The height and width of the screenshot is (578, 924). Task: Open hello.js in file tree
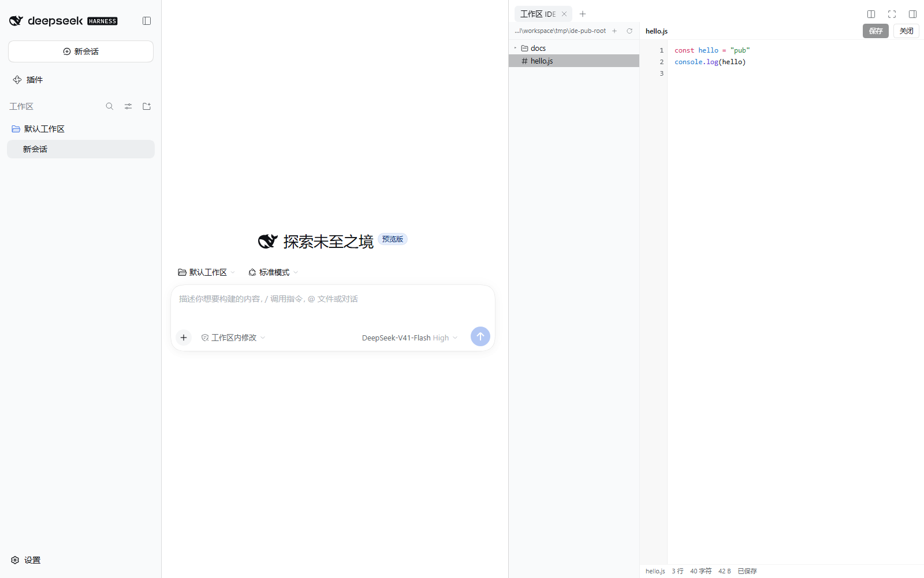click(x=574, y=61)
